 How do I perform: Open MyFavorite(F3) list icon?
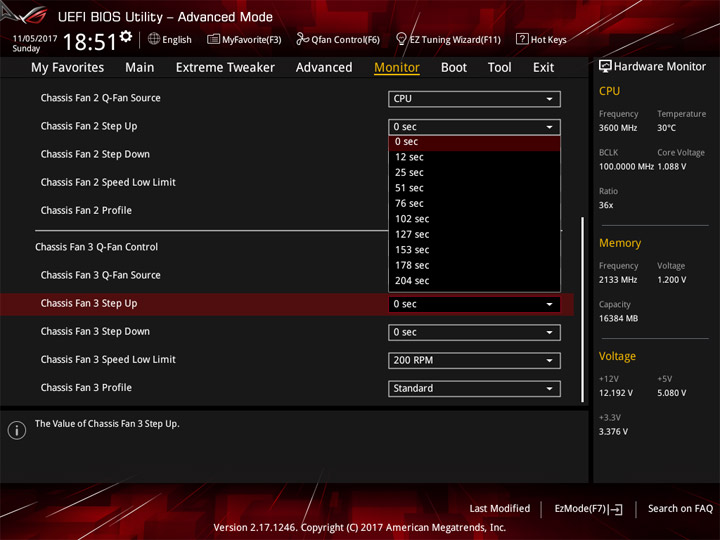click(213, 39)
